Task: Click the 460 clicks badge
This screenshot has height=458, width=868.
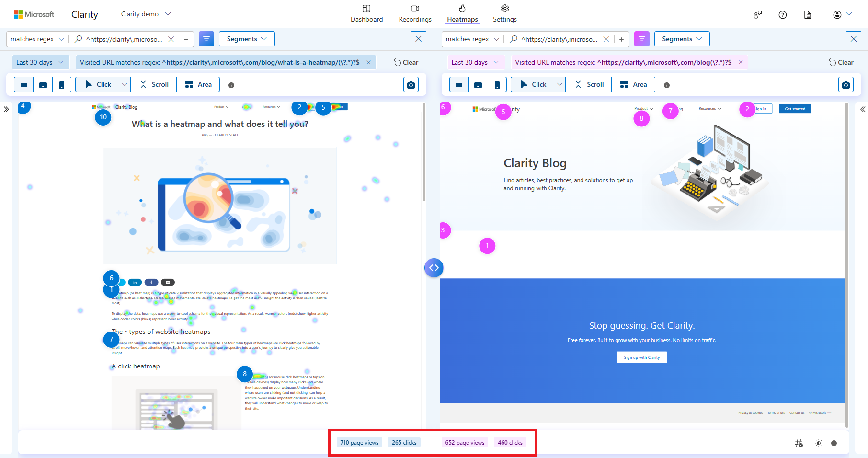Action: pyautogui.click(x=510, y=442)
